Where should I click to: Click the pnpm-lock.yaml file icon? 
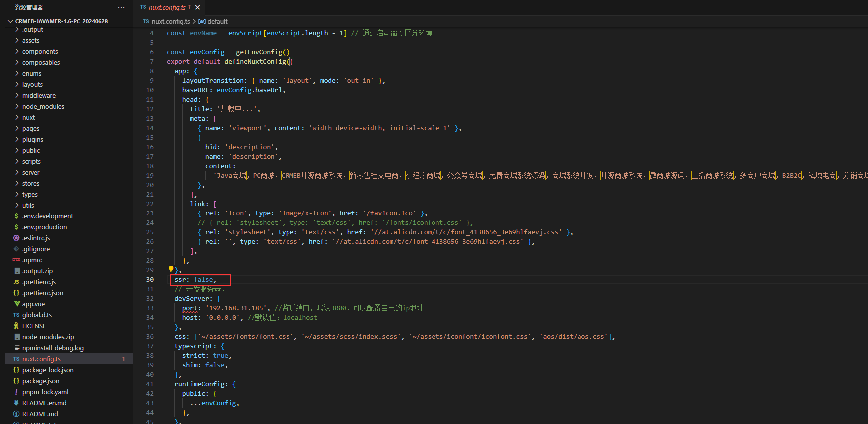[16, 392]
